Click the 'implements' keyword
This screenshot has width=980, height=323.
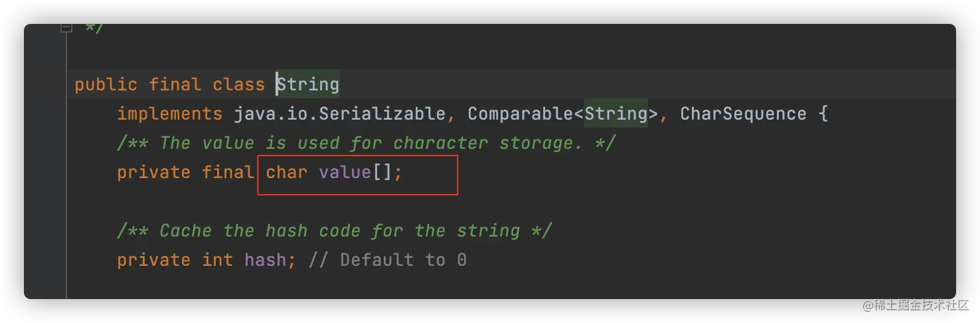click(169, 114)
